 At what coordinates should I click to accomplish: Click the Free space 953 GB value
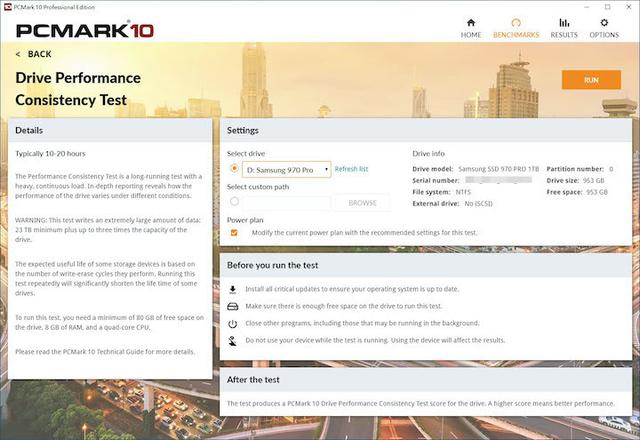pos(597,192)
